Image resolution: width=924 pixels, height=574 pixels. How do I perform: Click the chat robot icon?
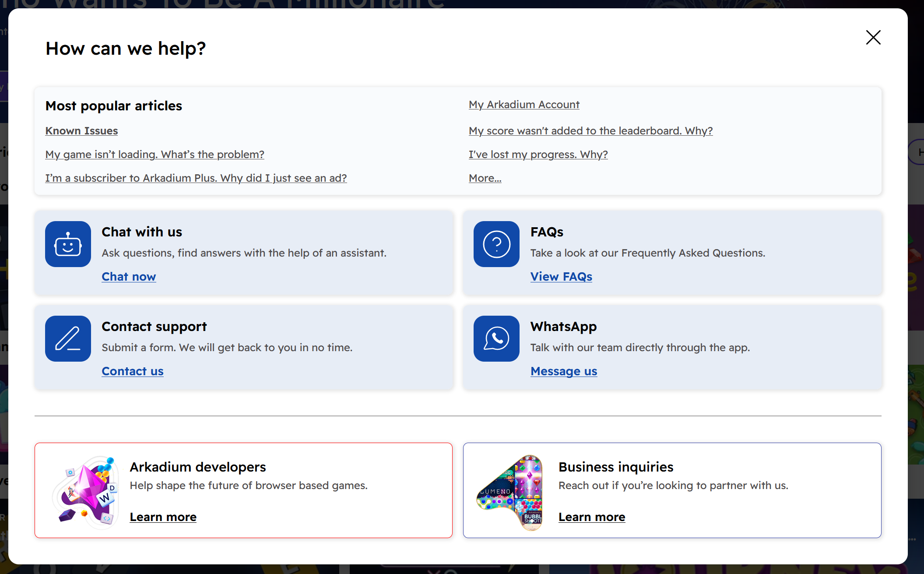68,244
